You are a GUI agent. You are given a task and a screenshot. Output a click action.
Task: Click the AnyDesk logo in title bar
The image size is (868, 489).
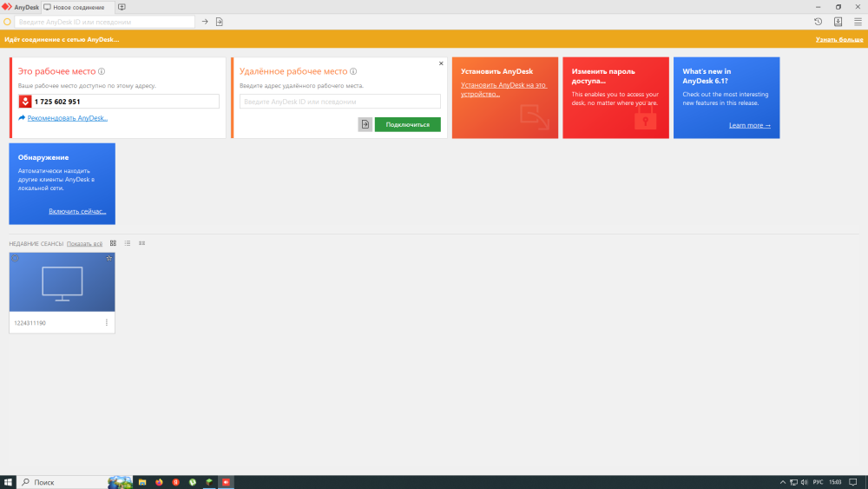7,7
